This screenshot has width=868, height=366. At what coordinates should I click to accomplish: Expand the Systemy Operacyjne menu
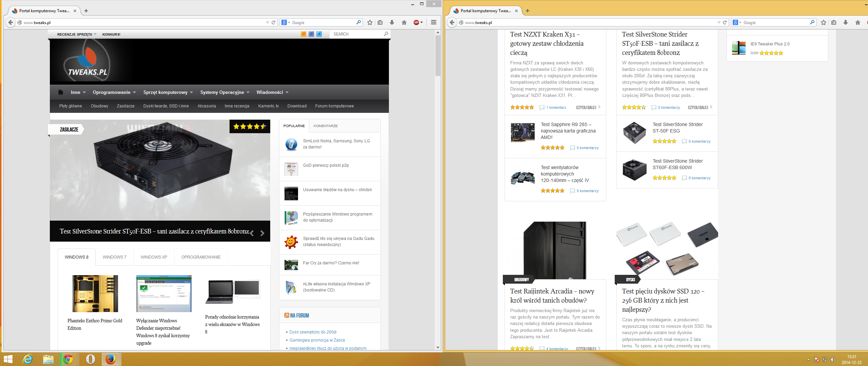225,92
